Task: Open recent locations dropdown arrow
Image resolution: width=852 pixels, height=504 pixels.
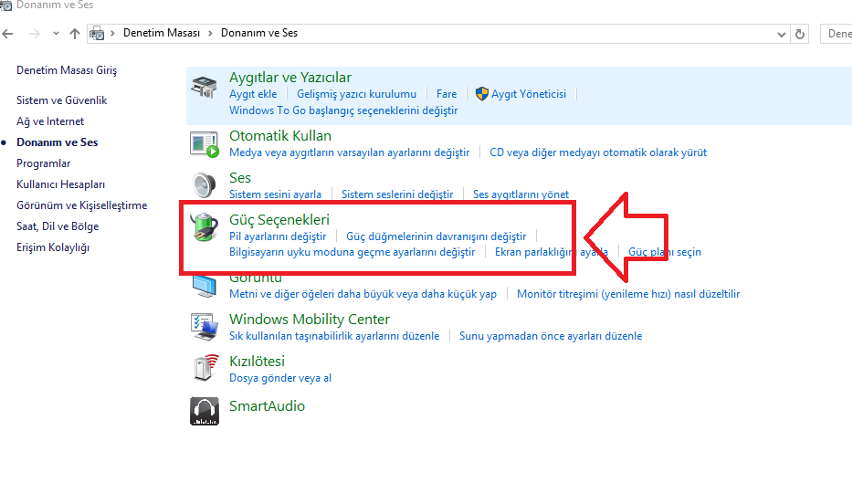Action: (56, 34)
